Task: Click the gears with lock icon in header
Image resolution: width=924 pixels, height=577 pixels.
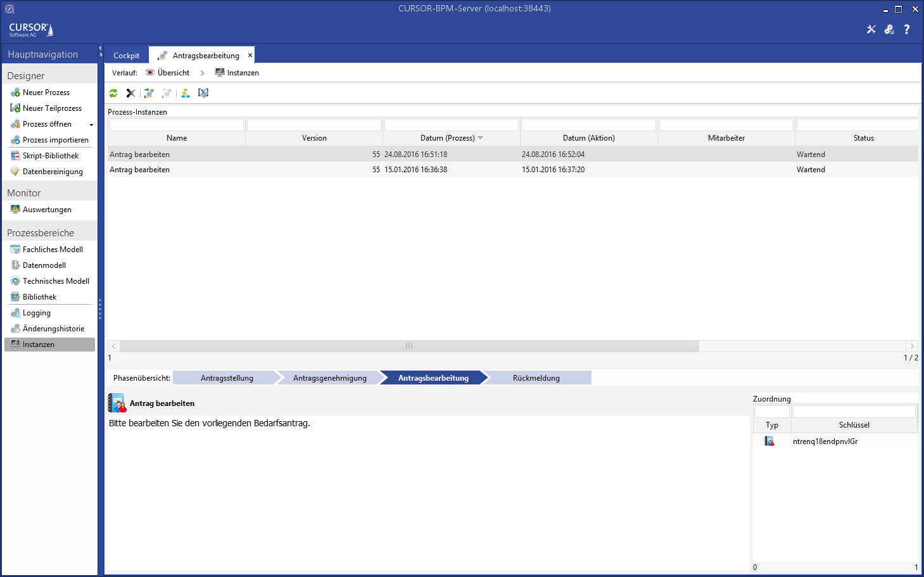Action: (x=889, y=29)
